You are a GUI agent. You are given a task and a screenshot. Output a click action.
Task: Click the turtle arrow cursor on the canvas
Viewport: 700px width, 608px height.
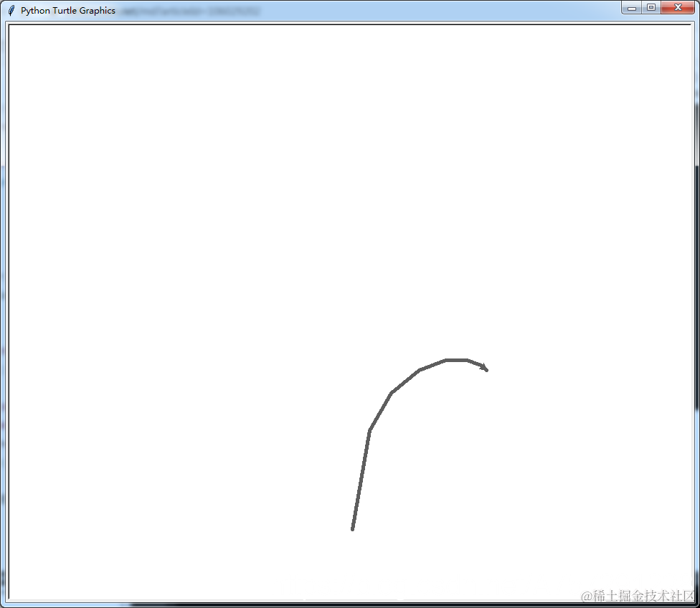coord(483,367)
